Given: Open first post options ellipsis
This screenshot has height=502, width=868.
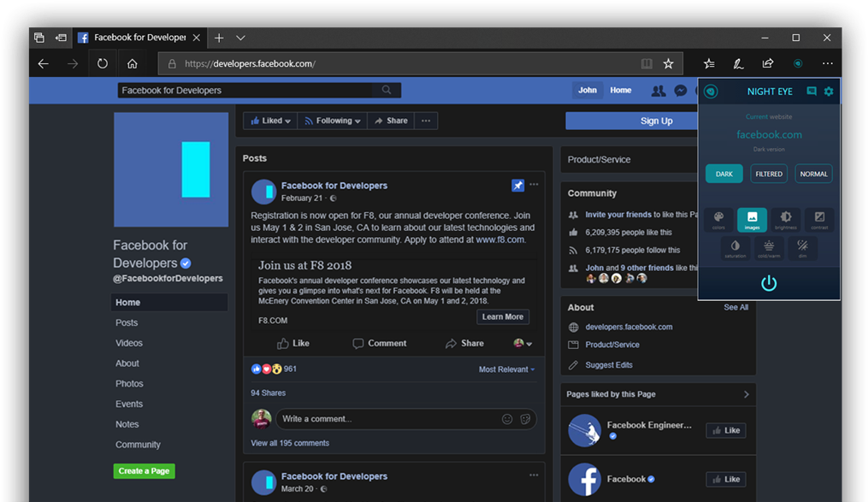Looking at the screenshot, I should point(534,185).
